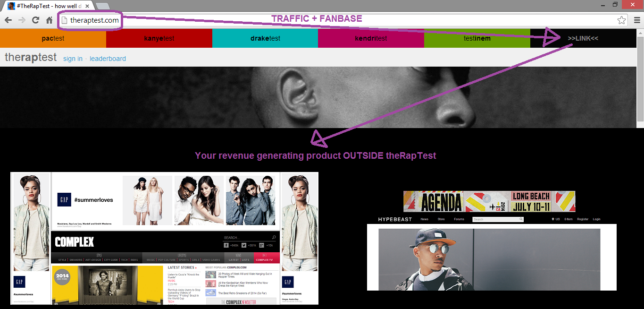Click the theraptest site logo
Image resolution: width=644 pixels, height=309 pixels.
point(31,57)
